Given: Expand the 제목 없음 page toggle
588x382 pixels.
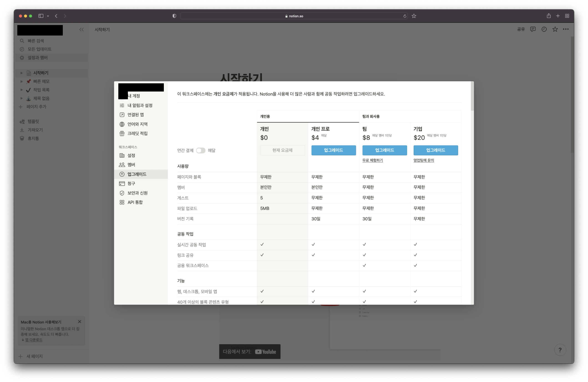Looking at the screenshot, I should point(21,98).
